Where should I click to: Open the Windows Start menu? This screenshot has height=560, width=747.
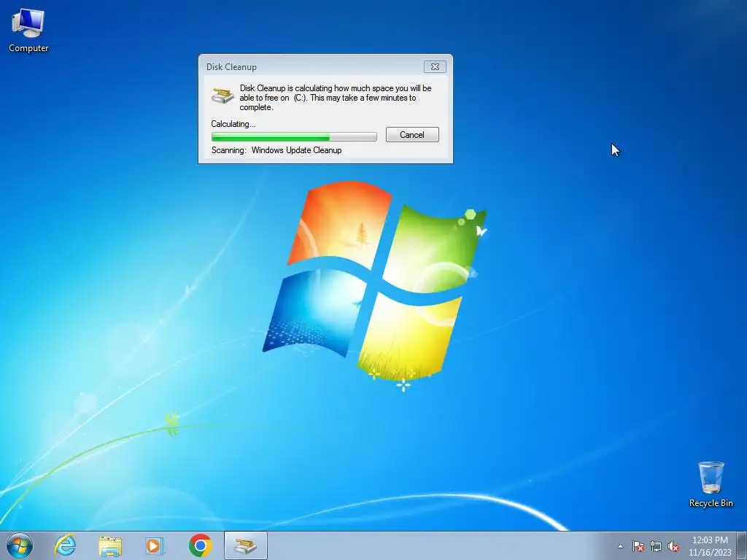coord(20,545)
